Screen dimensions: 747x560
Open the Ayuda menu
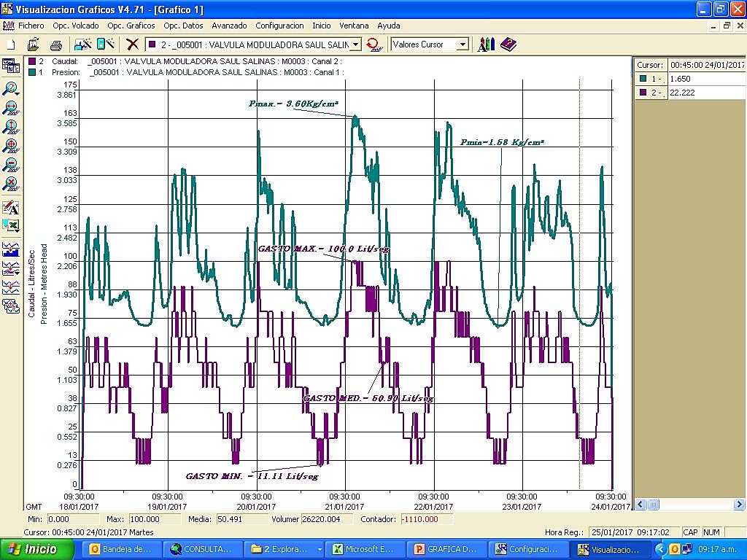pos(389,26)
